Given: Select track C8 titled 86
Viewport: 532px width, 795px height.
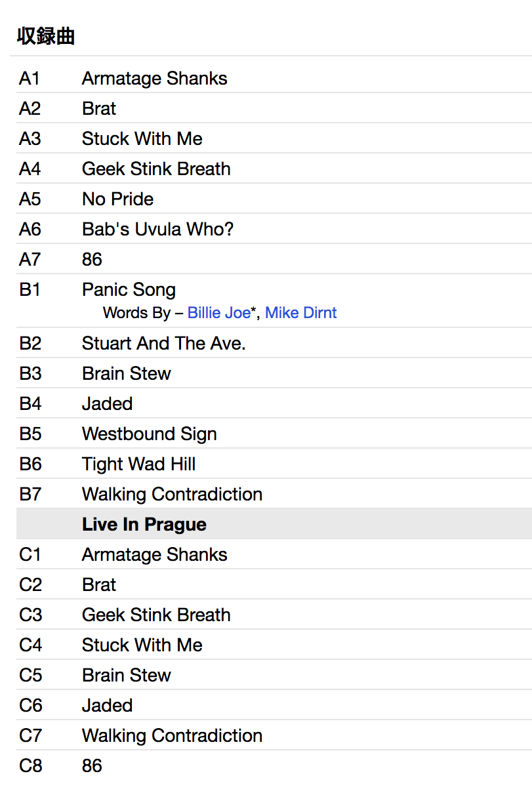Looking at the screenshot, I should coord(92,766).
